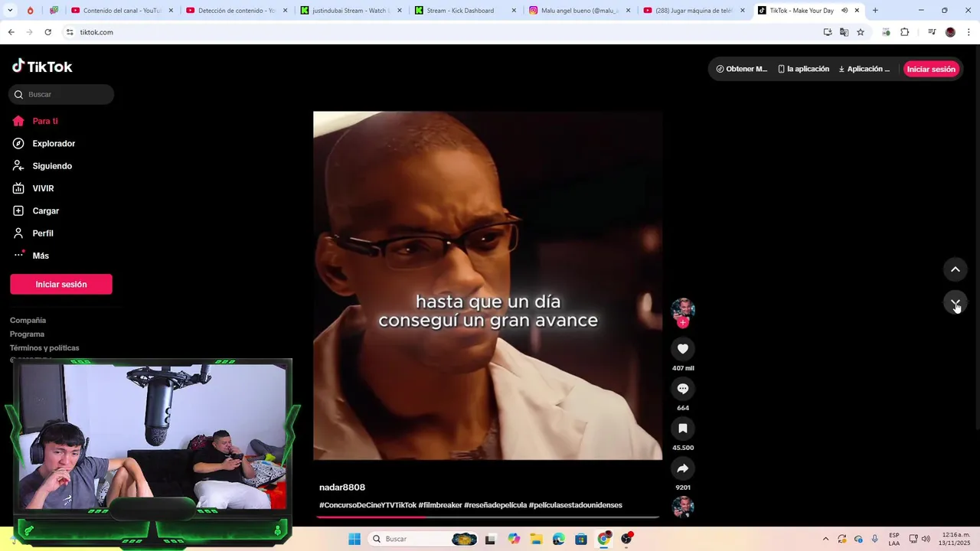Screen dimensions: 980x551
Task: Click the TikTok logo
Action: (x=42, y=67)
